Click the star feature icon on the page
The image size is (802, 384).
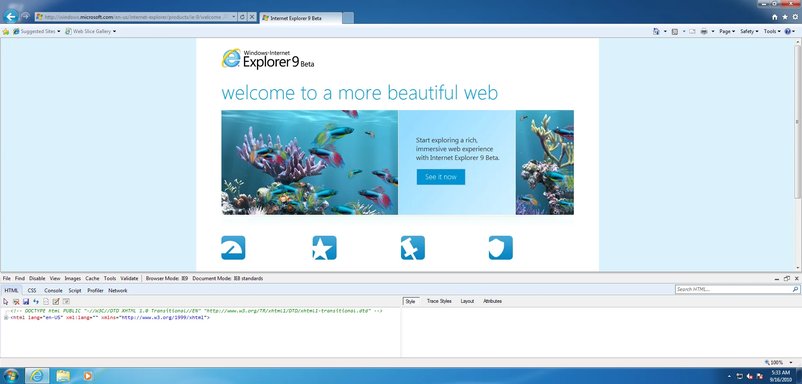(x=324, y=247)
